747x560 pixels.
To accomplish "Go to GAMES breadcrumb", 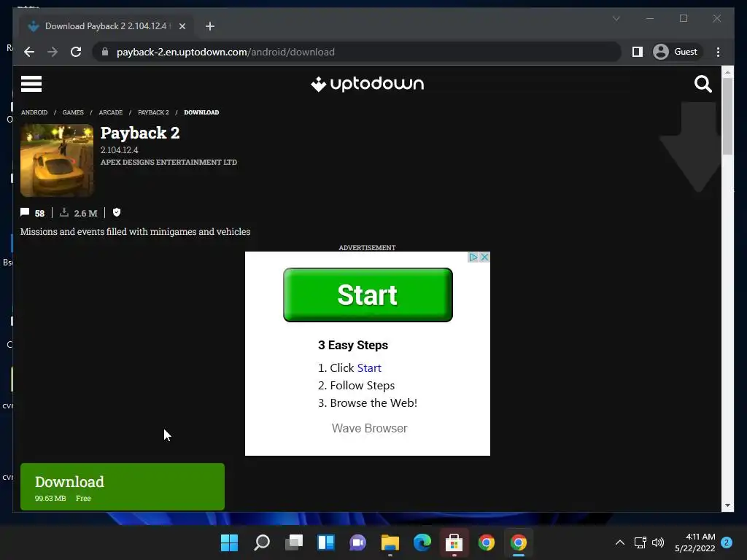I will [73, 112].
